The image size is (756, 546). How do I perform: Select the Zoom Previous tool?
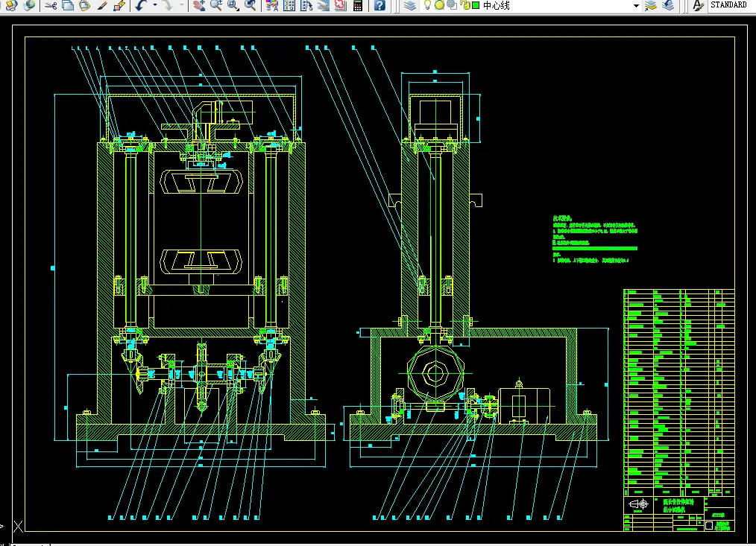point(251,5)
